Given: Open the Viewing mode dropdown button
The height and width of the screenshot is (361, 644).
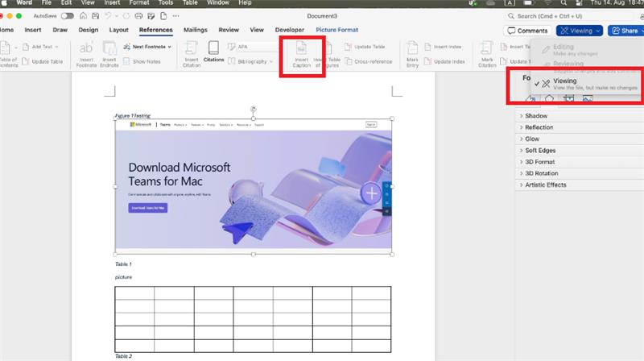Looking at the screenshot, I should click(x=580, y=31).
